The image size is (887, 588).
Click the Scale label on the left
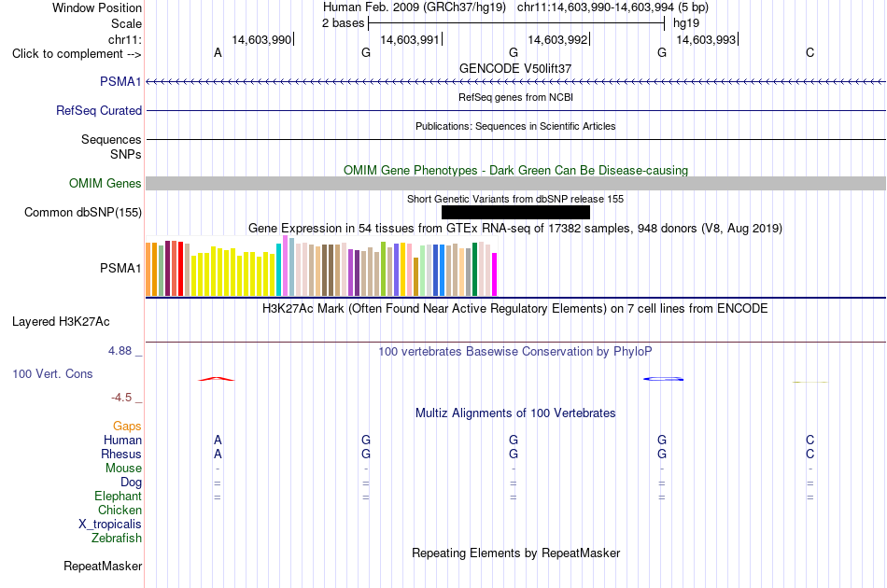[126, 23]
